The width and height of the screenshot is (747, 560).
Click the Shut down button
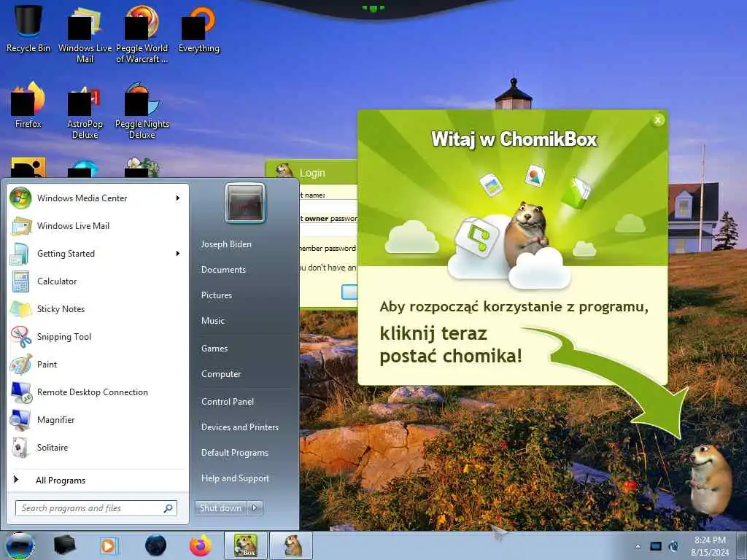pos(220,508)
